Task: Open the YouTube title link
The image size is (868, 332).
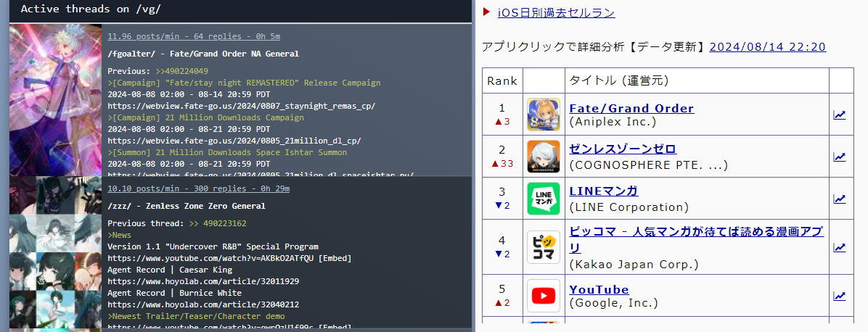Action: 599,289
